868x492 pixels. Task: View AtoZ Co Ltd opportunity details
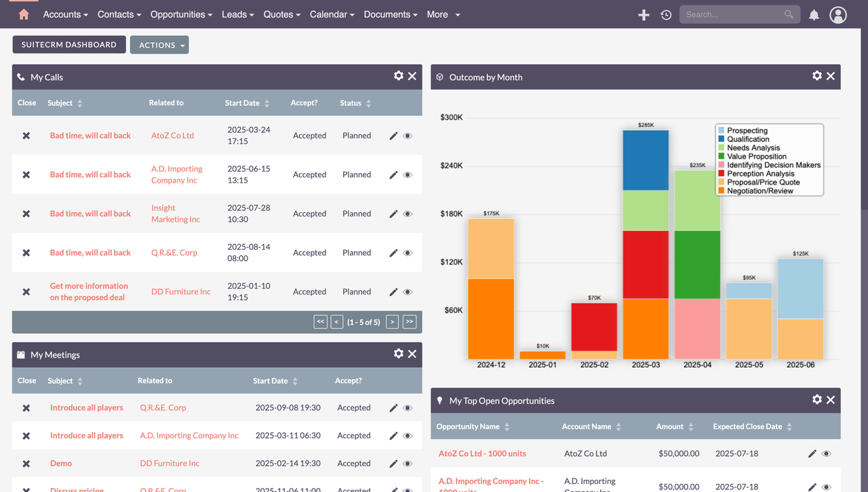click(827, 453)
